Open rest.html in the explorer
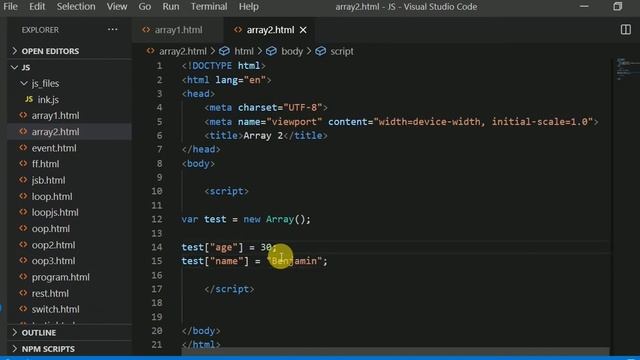The width and height of the screenshot is (640, 360). 69,293
